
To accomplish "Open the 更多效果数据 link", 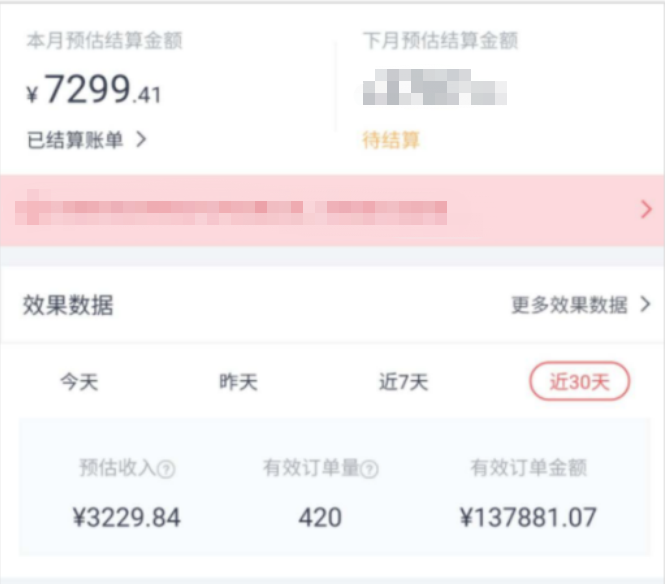I will [x=569, y=305].
